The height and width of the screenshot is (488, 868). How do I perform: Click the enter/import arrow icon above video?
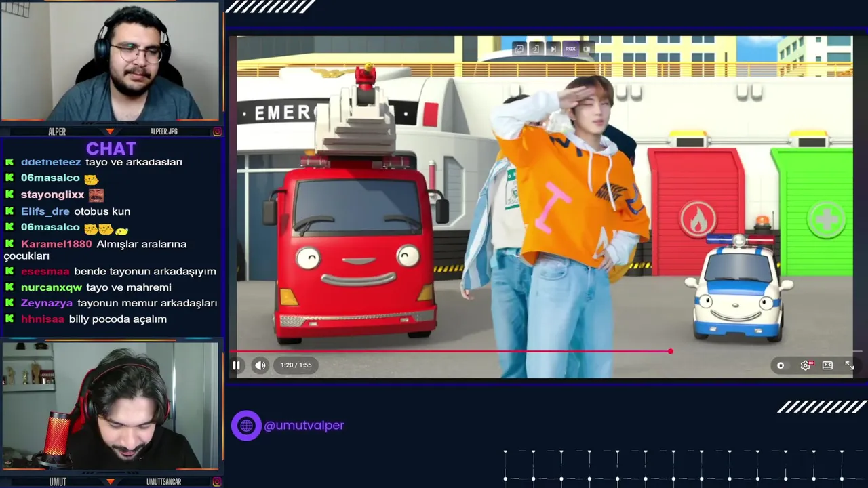(x=536, y=49)
